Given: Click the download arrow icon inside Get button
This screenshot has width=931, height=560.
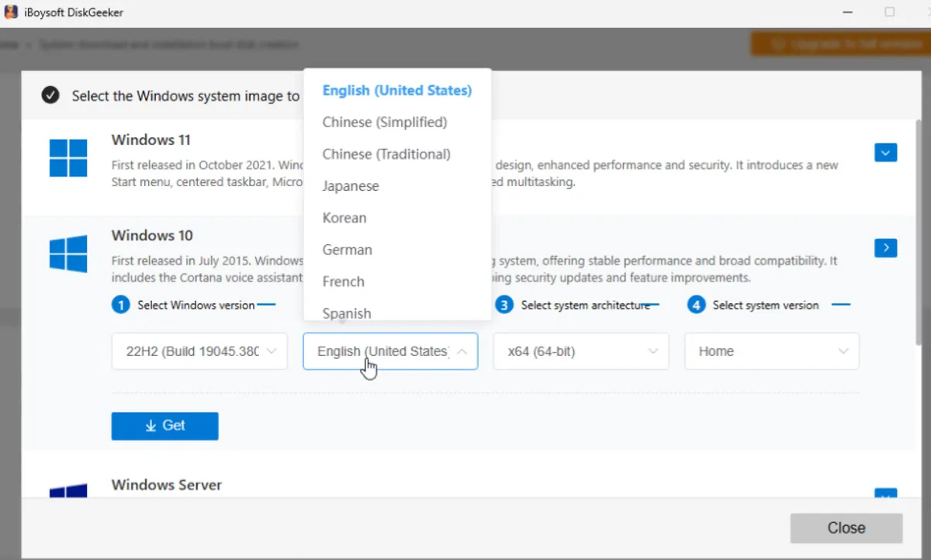Looking at the screenshot, I should (x=151, y=426).
